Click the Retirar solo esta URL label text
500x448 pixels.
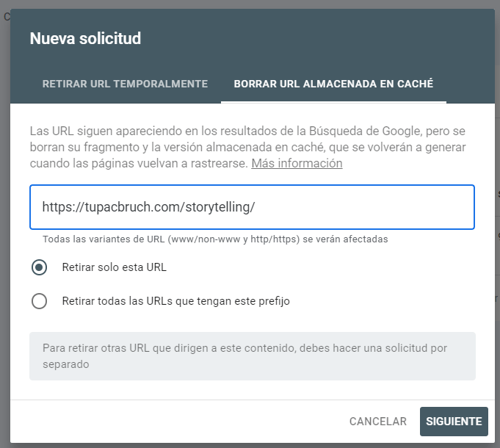coord(114,267)
